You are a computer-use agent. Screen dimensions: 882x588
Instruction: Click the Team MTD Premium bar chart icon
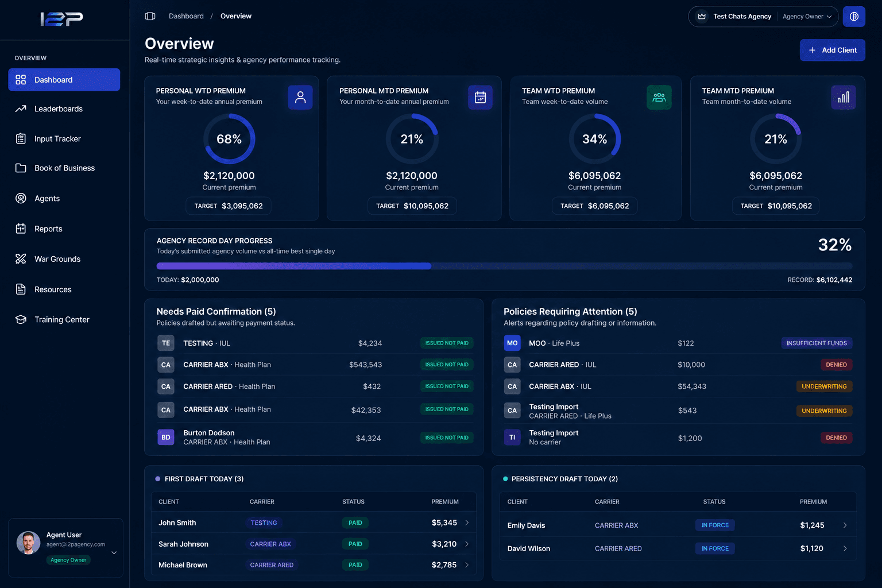[844, 98]
